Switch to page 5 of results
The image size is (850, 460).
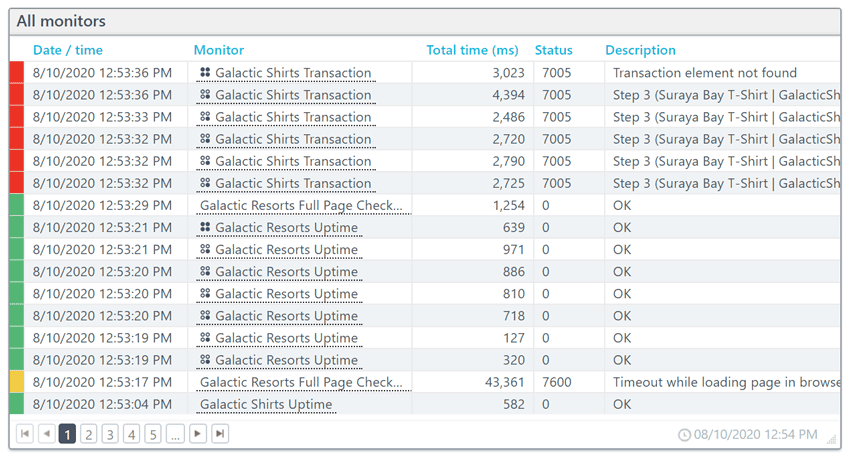(153, 433)
